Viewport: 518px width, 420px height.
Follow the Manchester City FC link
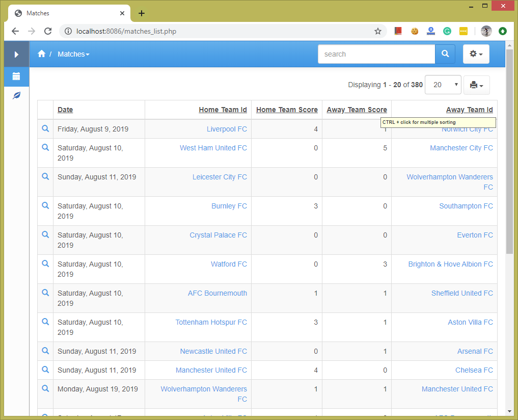pos(461,147)
